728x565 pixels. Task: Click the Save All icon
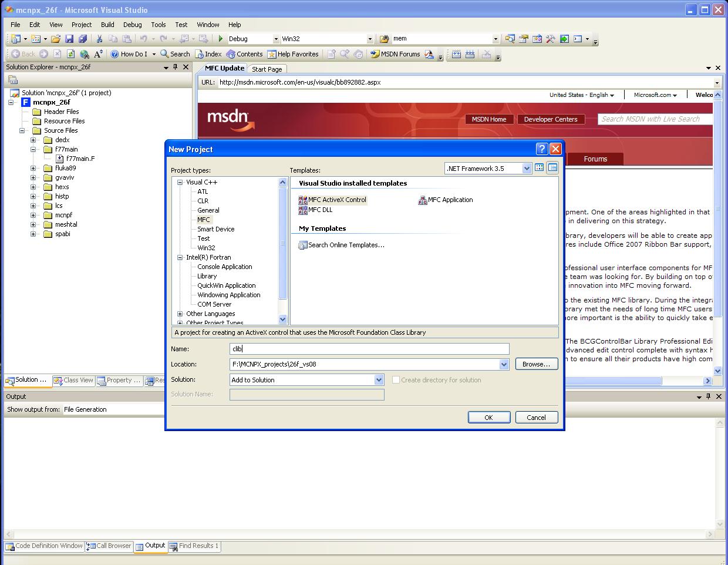coord(83,39)
